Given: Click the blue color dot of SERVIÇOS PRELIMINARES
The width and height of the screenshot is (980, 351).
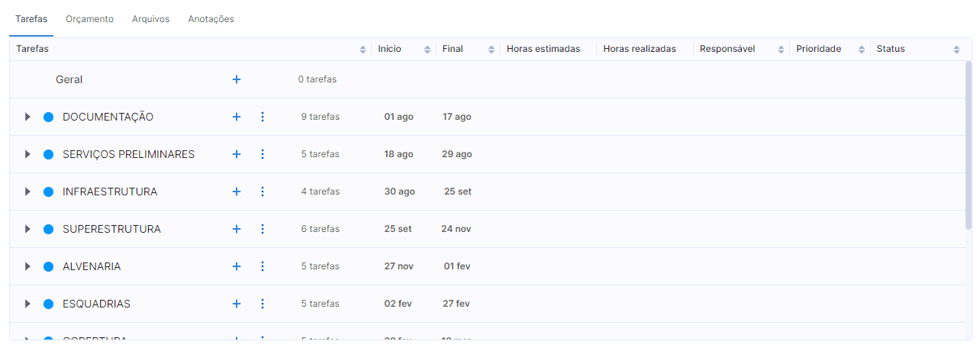Looking at the screenshot, I should [x=48, y=154].
